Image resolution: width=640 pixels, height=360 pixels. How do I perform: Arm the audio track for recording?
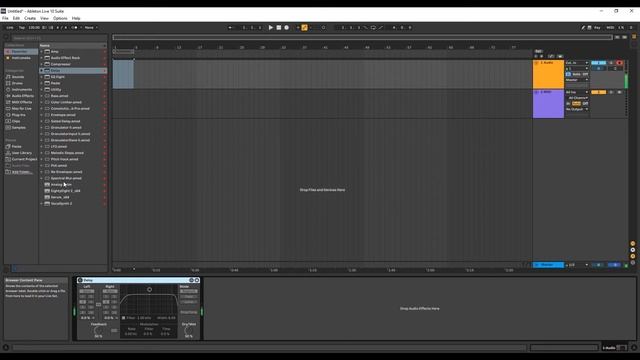coord(620,63)
